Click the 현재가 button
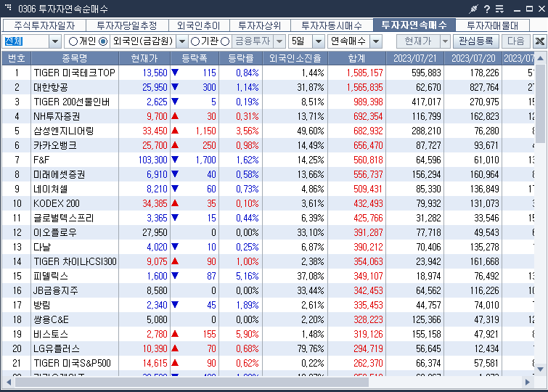Screen dimensions: 548x392 point(418,41)
